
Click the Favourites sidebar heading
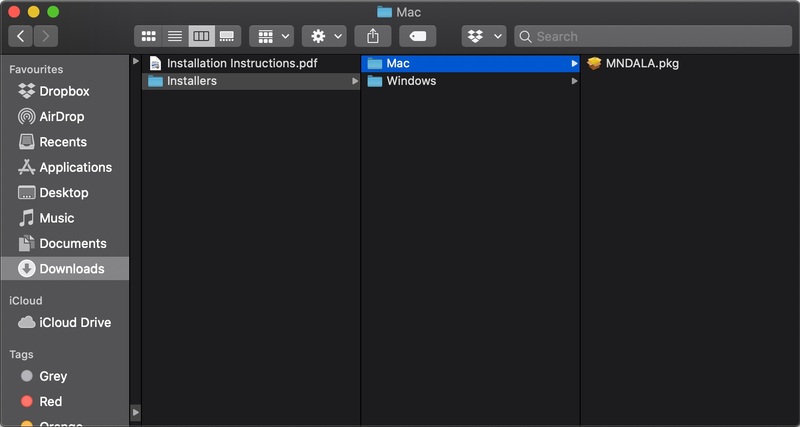click(36, 69)
